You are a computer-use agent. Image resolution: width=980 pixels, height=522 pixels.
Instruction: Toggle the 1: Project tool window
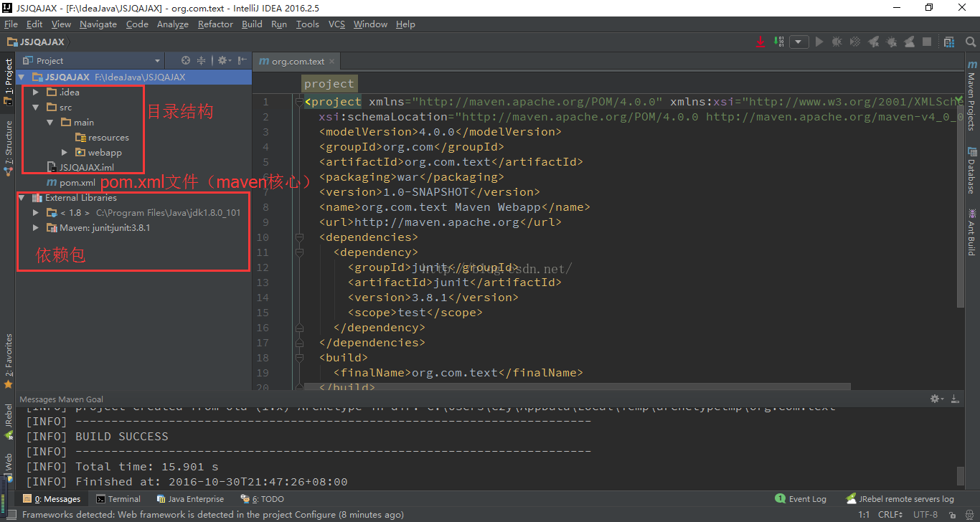click(9, 82)
